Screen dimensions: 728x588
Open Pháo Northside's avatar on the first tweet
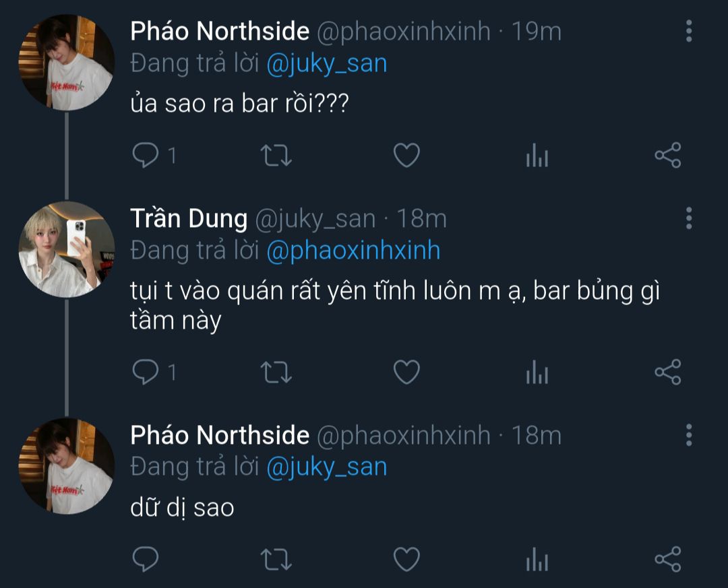coord(66,62)
